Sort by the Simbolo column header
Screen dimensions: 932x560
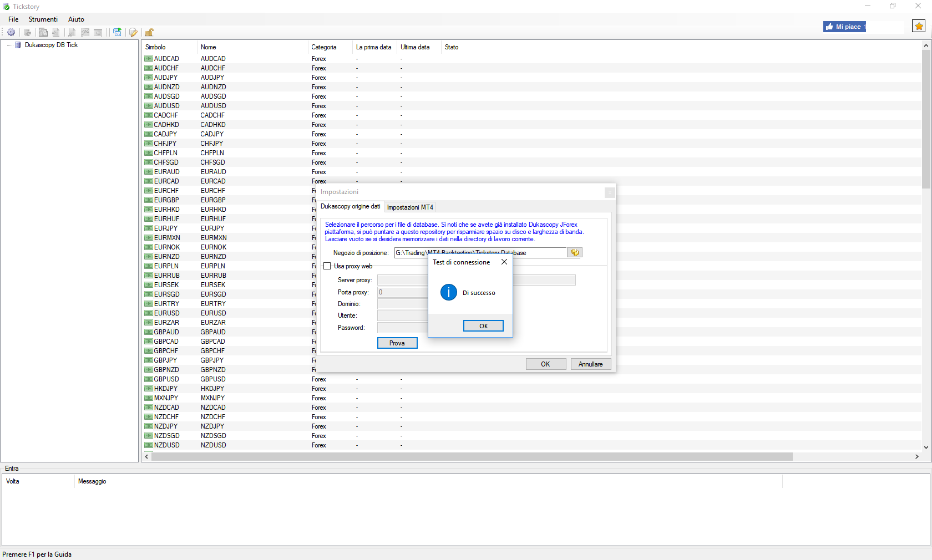tap(169, 47)
